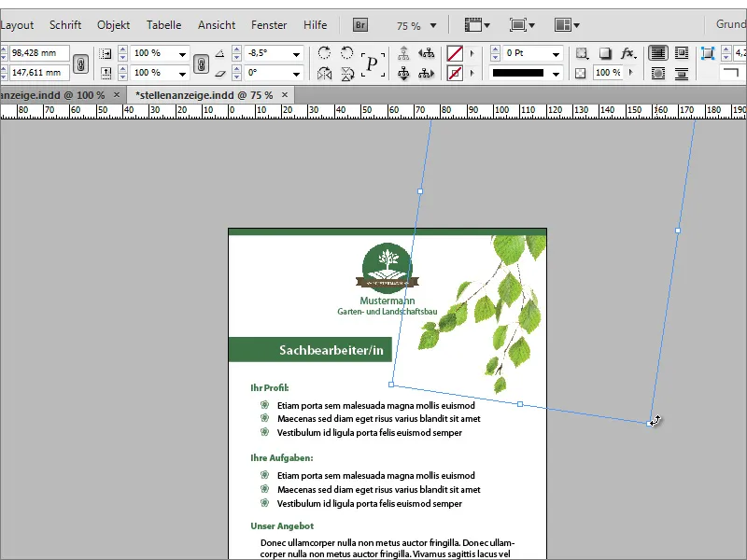
Task: Close the document tab at 100 %
Action: [x=116, y=95]
